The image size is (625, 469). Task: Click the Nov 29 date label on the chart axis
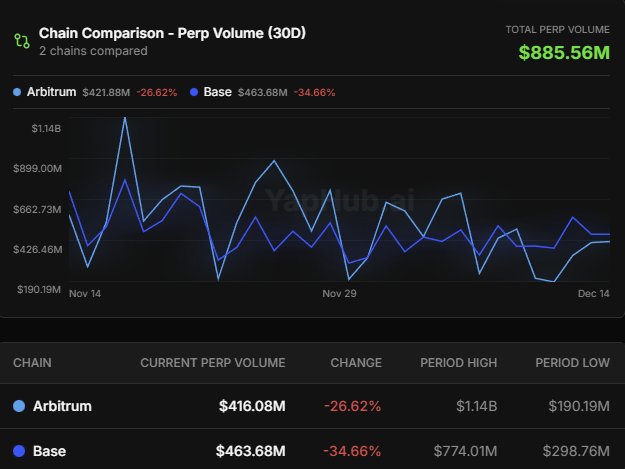pyautogui.click(x=339, y=294)
